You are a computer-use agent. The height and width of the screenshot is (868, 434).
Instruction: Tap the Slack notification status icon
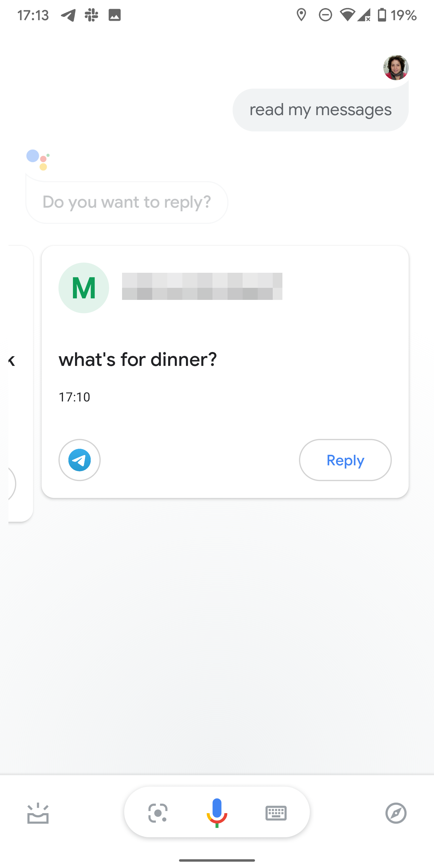(91, 15)
